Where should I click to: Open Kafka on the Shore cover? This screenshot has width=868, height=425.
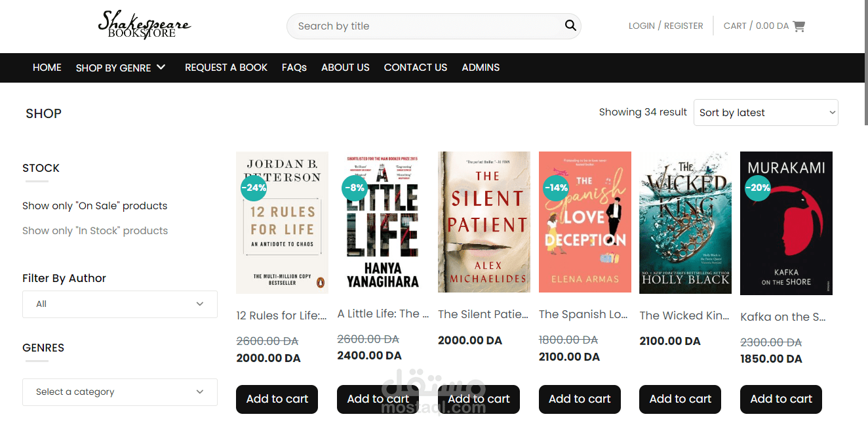(x=786, y=224)
